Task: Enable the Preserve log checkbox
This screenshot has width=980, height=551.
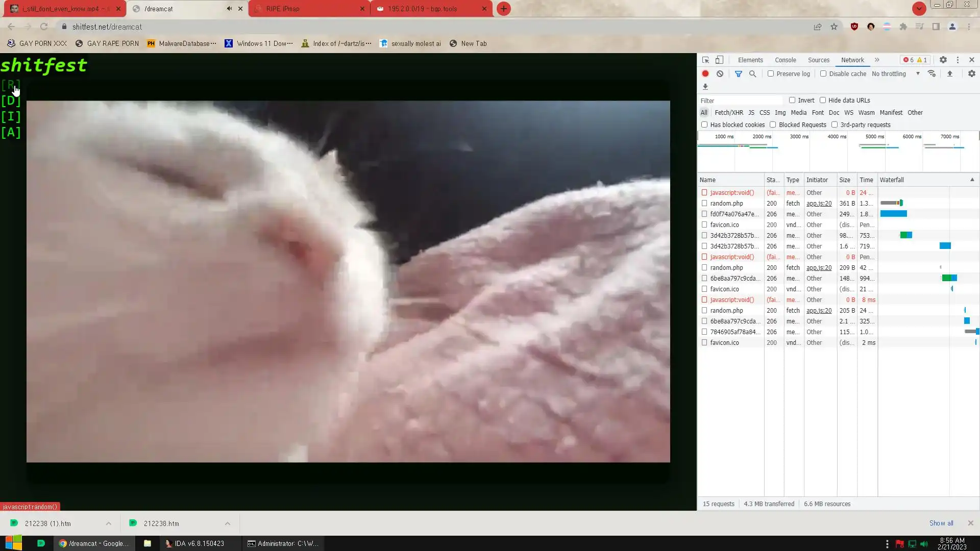Action: click(771, 73)
